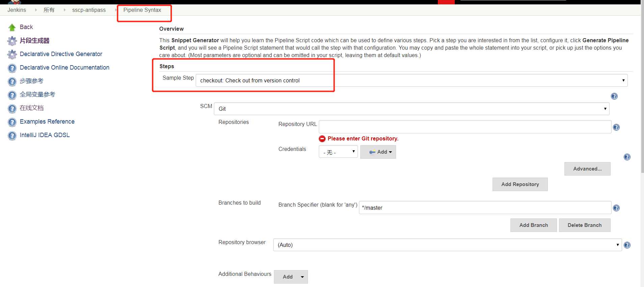Click the help icon beside IntelliJ IDEA GDSL
Viewport: 644px width, 287px height.
[x=12, y=136]
